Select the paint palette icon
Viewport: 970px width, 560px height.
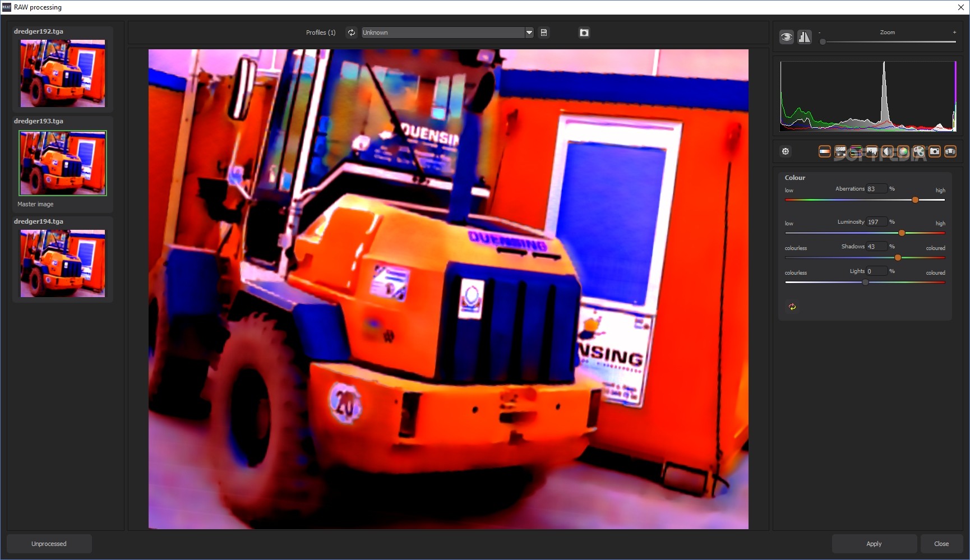(918, 151)
